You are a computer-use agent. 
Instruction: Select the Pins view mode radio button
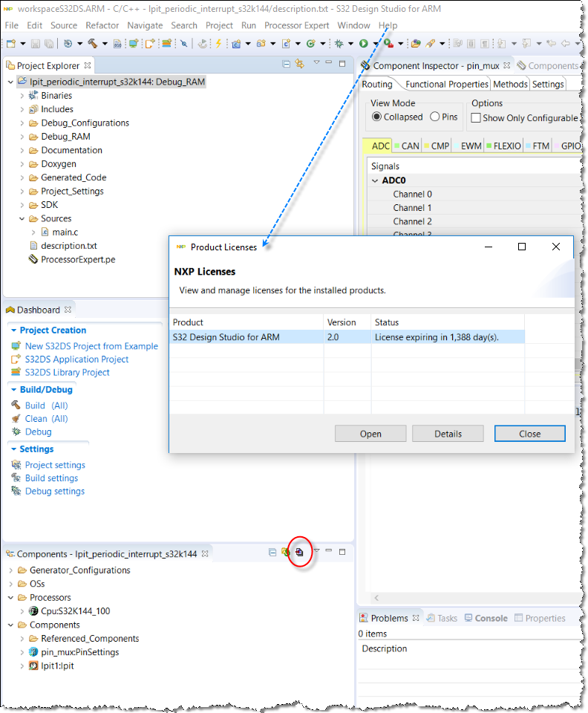[x=435, y=117]
